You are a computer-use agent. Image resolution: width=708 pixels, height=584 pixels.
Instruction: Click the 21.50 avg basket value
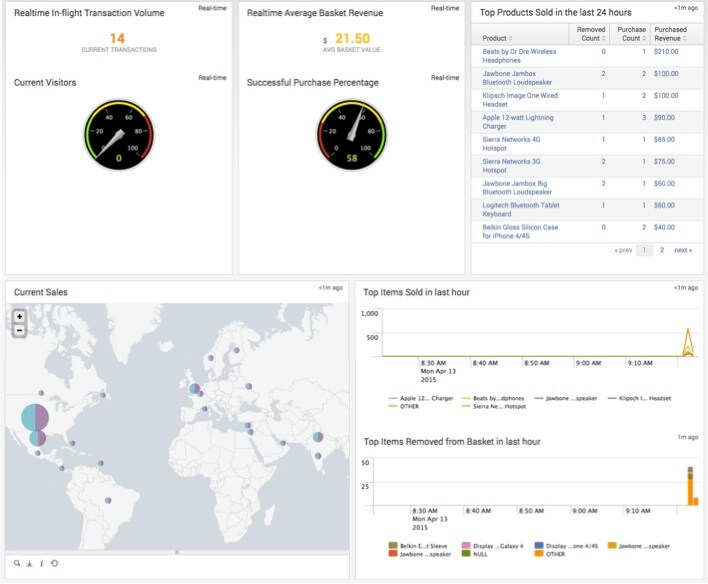[352, 38]
